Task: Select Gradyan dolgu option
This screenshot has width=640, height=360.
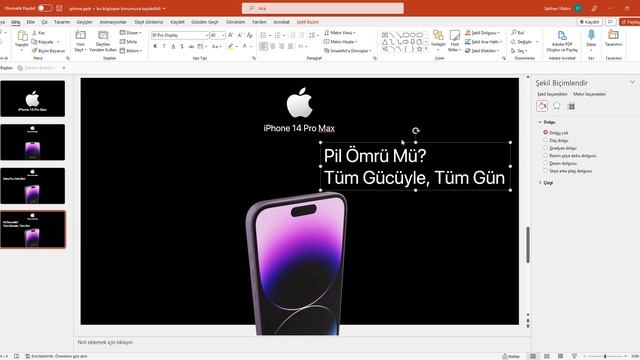Action: pyautogui.click(x=560, y=148)
